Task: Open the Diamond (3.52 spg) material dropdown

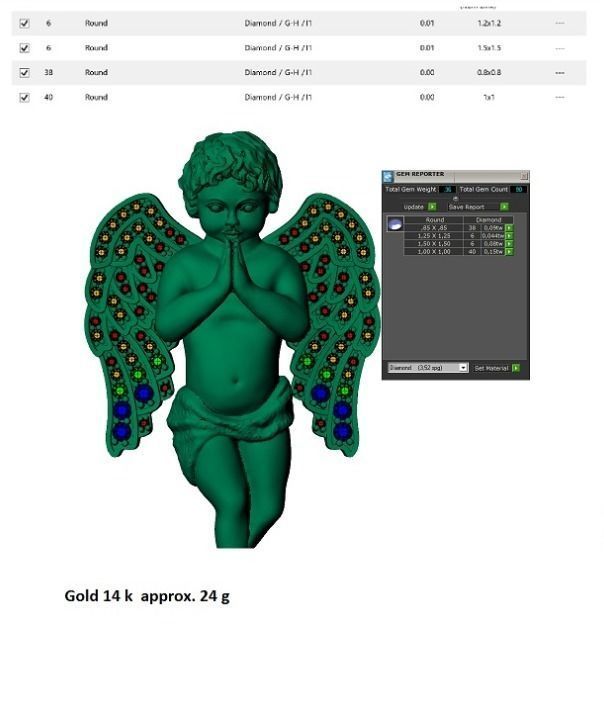Action: [428, 368]
